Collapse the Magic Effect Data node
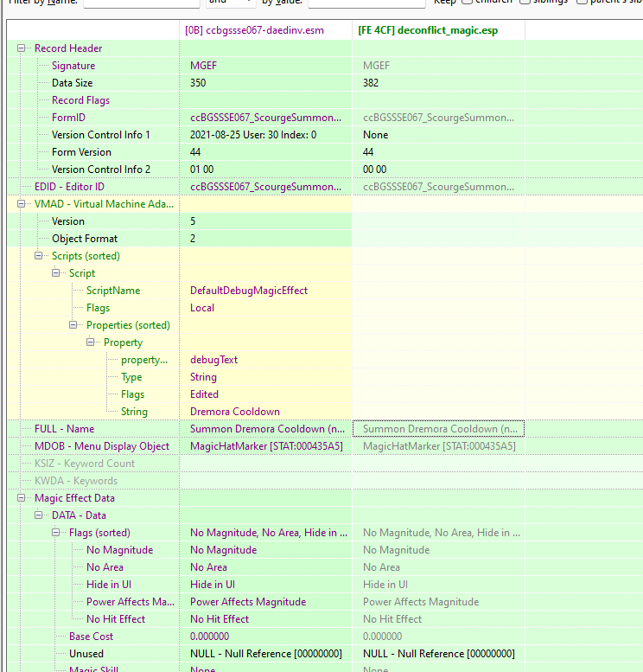Screen dimensions: 643x672 pos(21,498)
